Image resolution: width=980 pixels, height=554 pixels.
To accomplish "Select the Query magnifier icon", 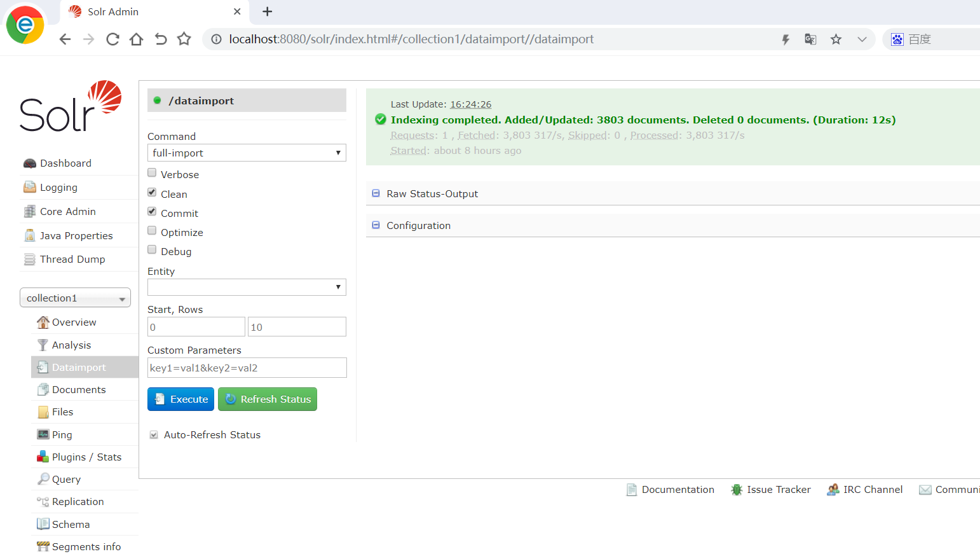I will coord(44,479).
